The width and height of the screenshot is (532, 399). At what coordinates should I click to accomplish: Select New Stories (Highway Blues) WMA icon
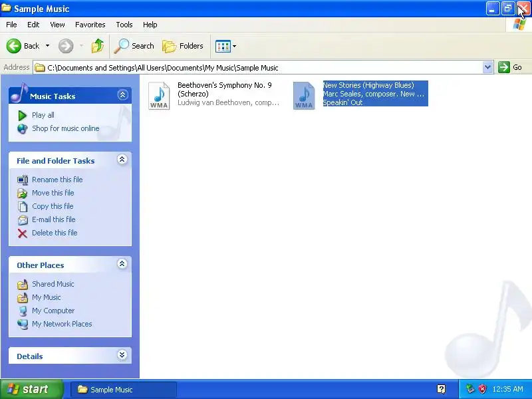pyautogui.click(x=304, y=96)
